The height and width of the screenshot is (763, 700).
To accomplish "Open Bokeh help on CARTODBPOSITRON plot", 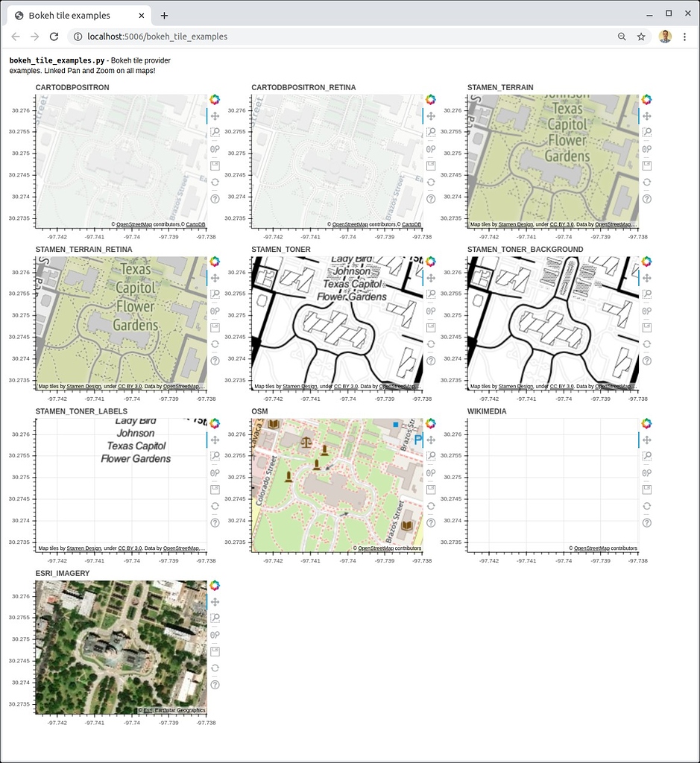I will [x=215, y=199].
